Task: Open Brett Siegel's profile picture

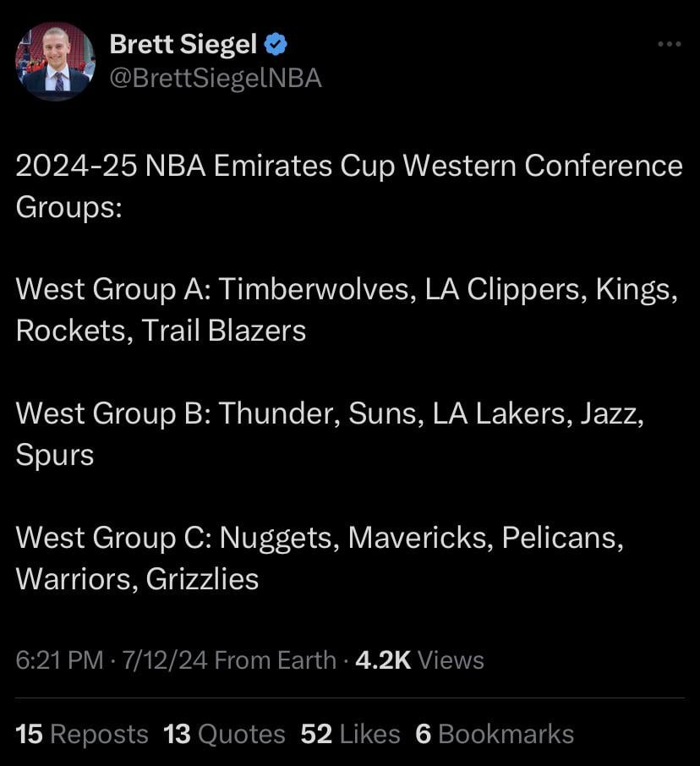Action: pyautogui.click(x=56, y=61)
